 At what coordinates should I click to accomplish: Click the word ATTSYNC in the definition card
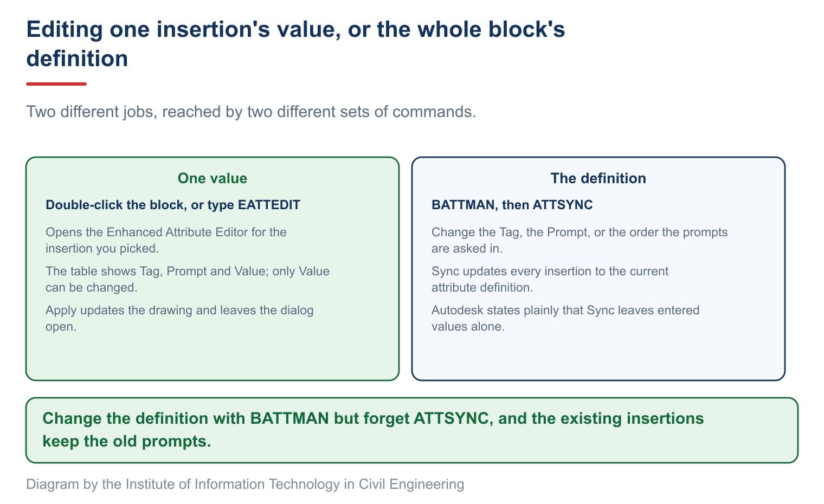563,205
